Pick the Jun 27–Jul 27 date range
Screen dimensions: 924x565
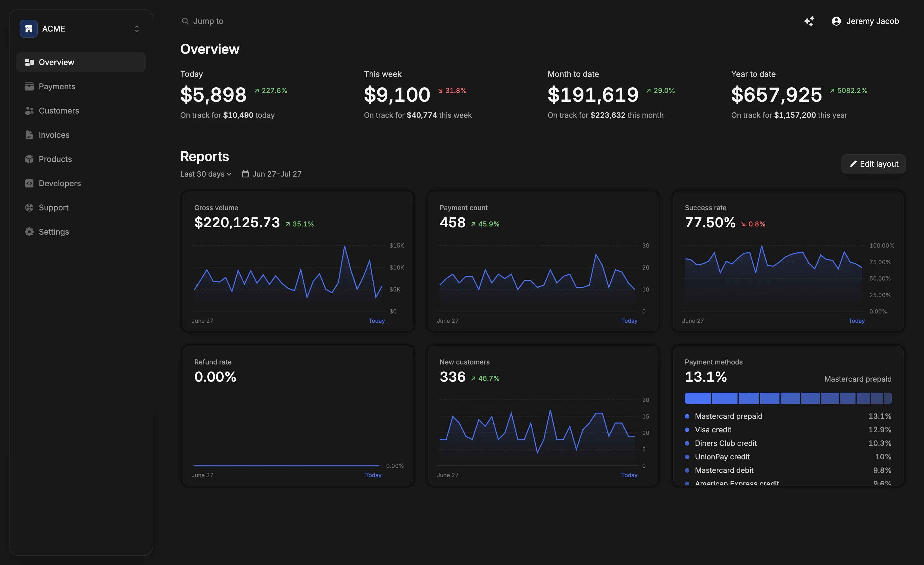[272, 174]
